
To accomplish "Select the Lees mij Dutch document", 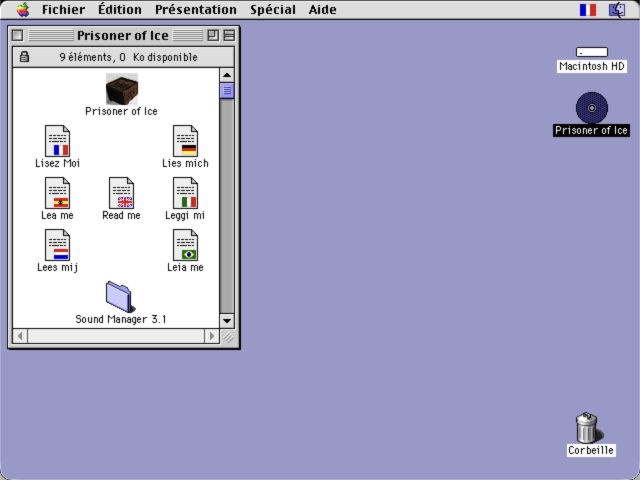I will (57, 245).
